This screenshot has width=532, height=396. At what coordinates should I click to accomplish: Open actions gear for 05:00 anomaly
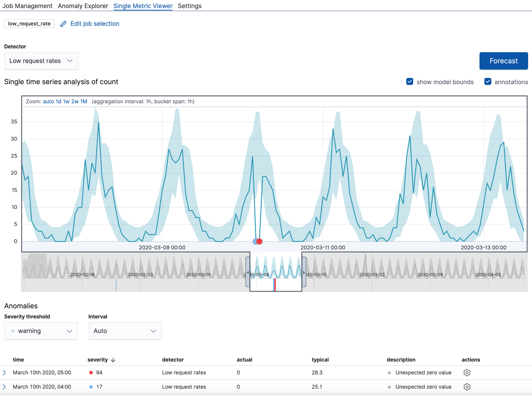[467, 373]
